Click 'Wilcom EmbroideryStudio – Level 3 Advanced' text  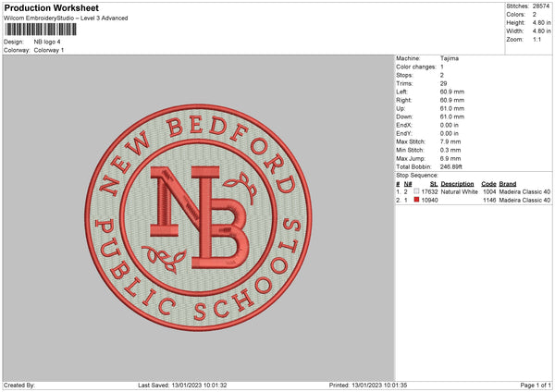tap(66, 18)
